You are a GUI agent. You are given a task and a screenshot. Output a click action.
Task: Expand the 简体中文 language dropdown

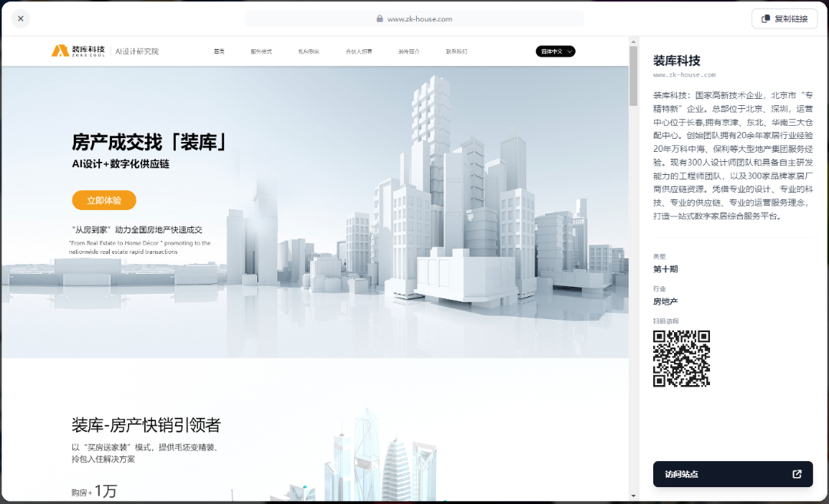pyautogui.click(x=556, y=51)
